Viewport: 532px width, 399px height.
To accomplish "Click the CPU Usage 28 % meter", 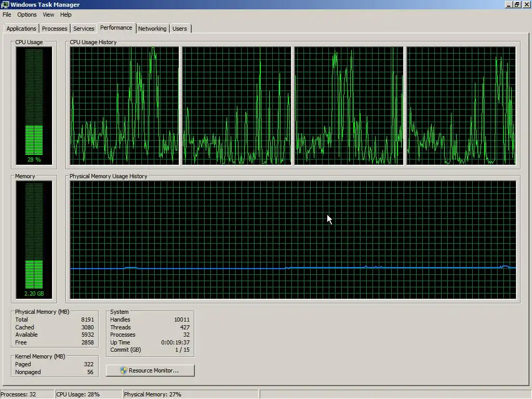I will coord(34,106).
